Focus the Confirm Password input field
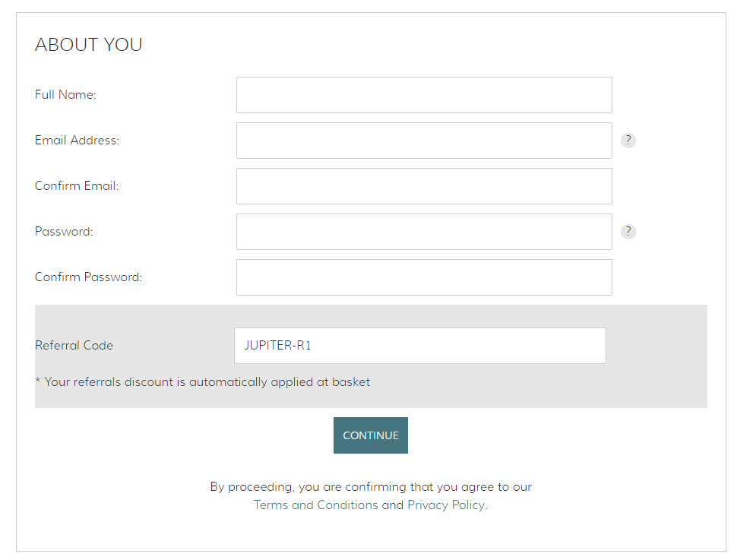 (x=424, y=277)
